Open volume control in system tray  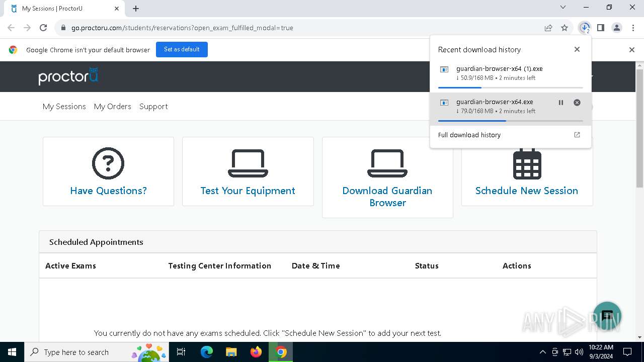click(x=579, y=352)
